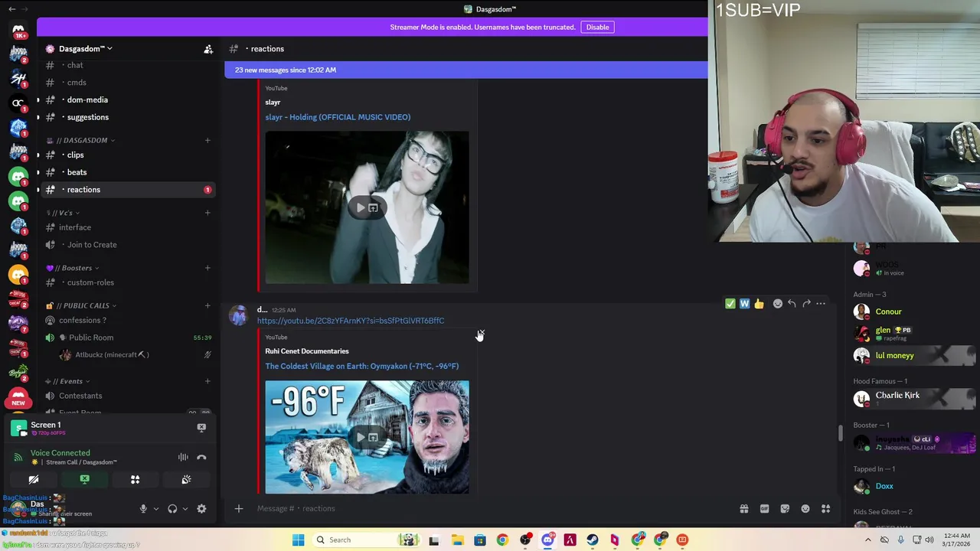Open noise suppression waveform icon
980x551 pixels.
183,457
